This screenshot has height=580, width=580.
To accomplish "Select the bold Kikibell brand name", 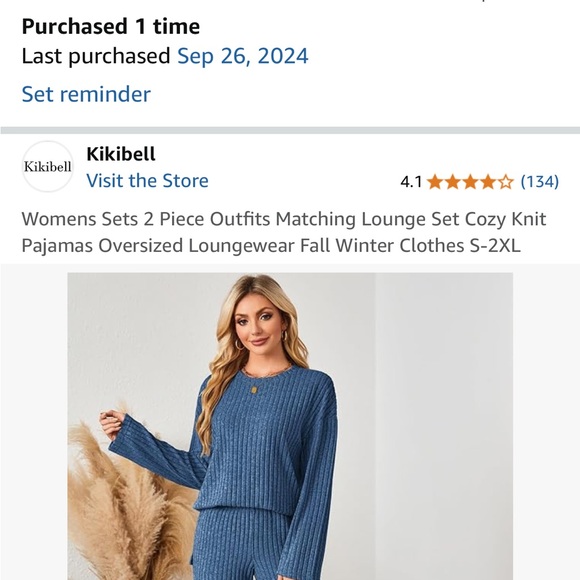I will click(121, 154).
